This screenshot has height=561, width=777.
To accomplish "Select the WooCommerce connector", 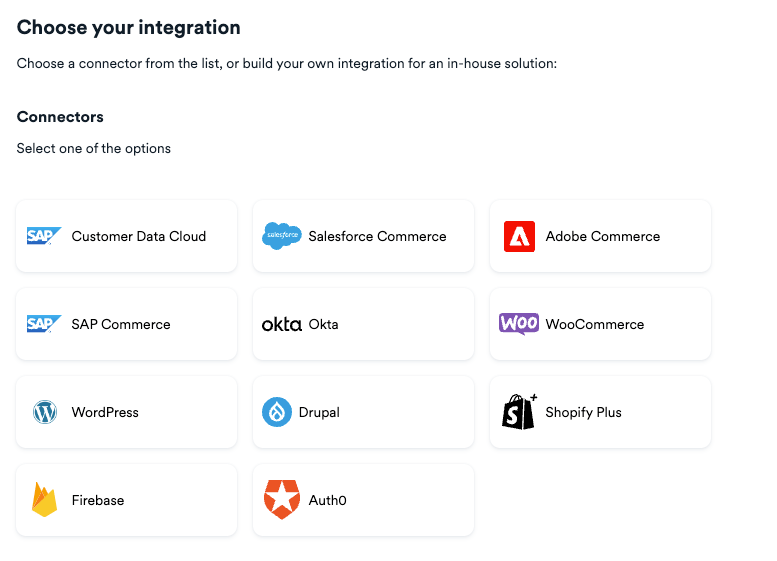I will 600,324.
